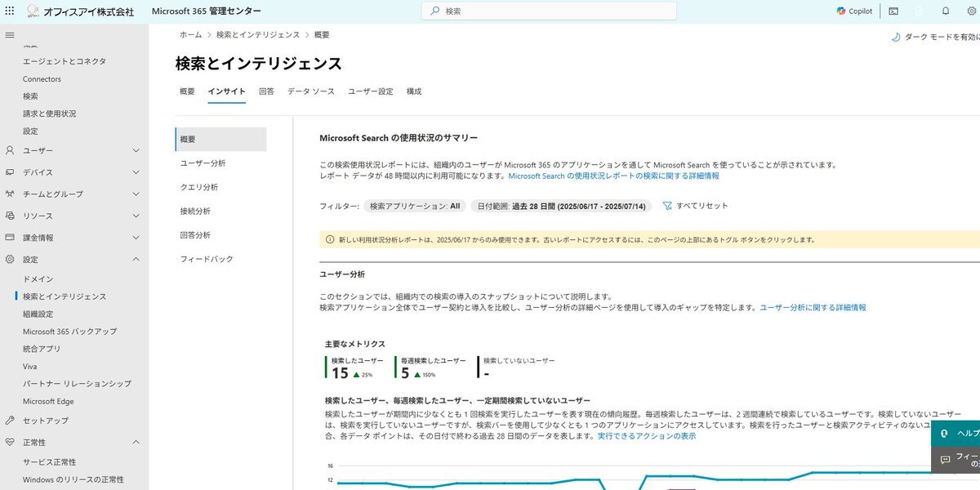Collapse the 正常性 navigation group
Screen dimensions: 980x490
(x=136, y=442)
